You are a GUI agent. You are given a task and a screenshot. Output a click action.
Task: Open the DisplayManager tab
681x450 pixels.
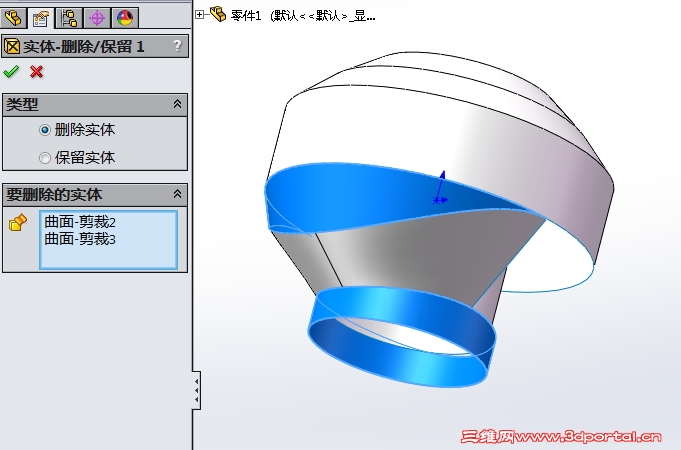125,18
